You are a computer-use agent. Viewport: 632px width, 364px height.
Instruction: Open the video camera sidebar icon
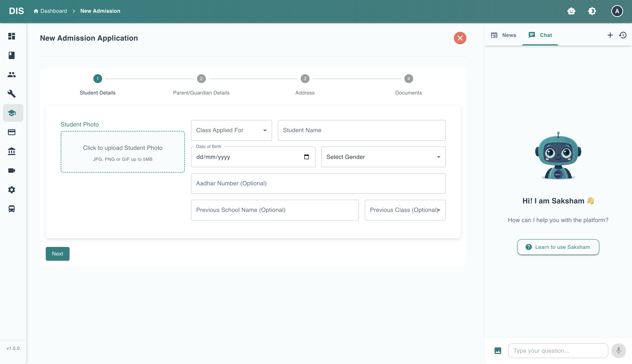pyautogui.click(x=11, y=171)
